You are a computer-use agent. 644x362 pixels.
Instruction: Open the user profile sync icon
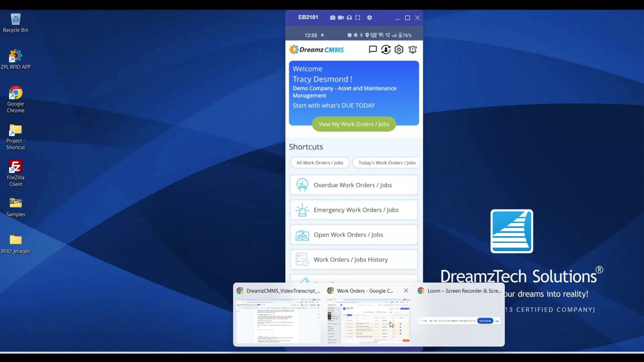[386, 49]
